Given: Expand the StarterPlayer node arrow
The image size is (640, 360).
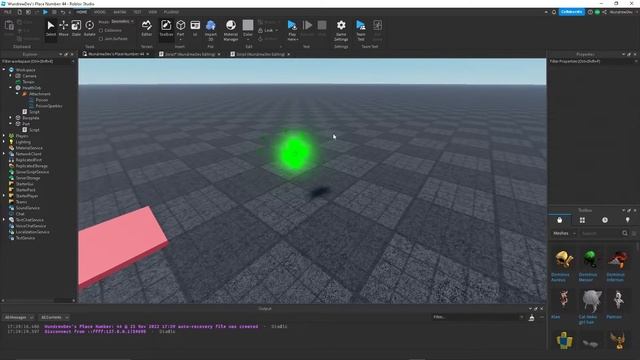Looking at the screenshot, I should tap(4, 196).
